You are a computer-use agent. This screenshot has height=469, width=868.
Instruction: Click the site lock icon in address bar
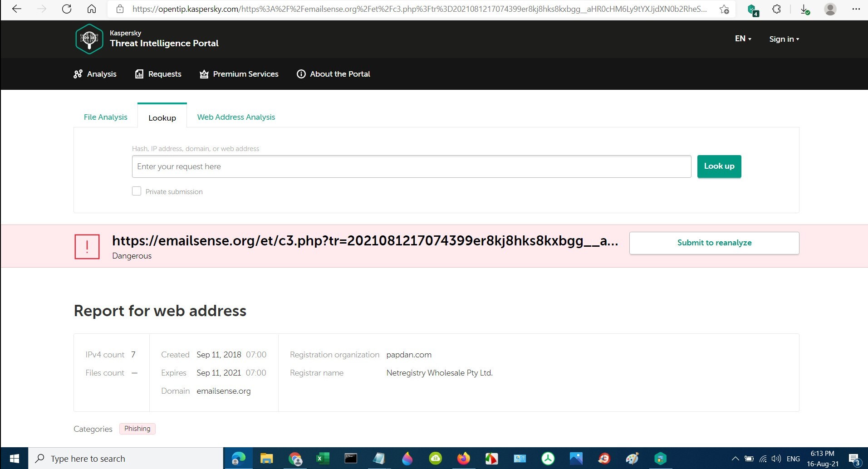click(x=120, y=9)
